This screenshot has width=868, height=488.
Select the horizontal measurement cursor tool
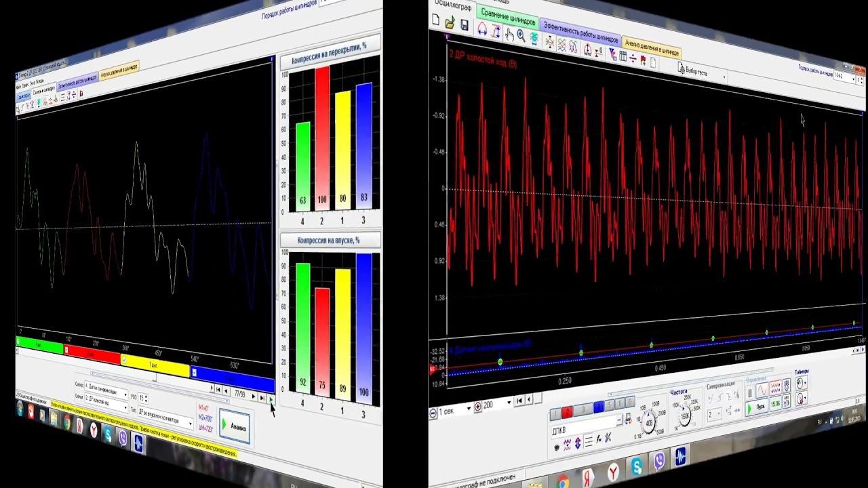pyautogui.click(x=482, y=28)
